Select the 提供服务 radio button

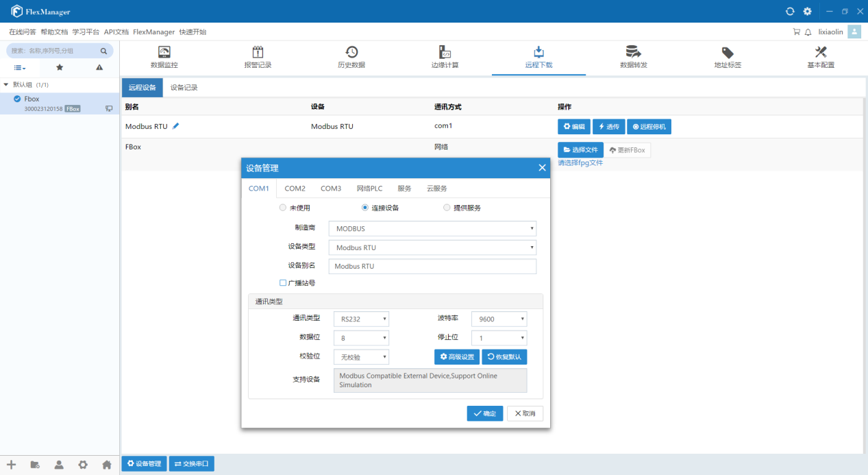(x=447, y=208)
